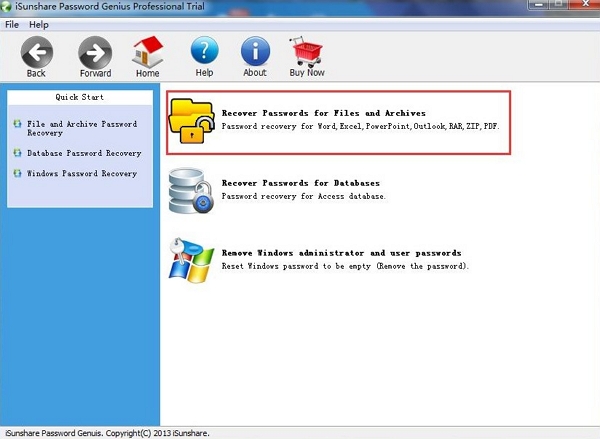Screen dimensions: 600x439
Task: Open Database Password Recovery quick link
Action: (84, 153)
